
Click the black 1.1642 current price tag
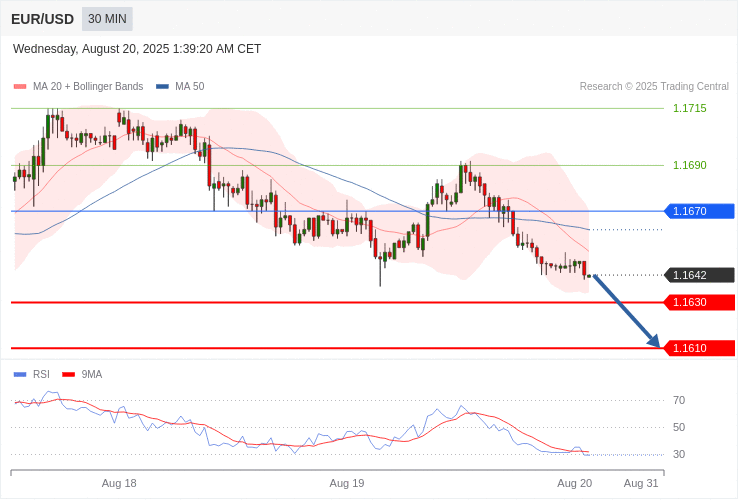(x=699, y=275)
